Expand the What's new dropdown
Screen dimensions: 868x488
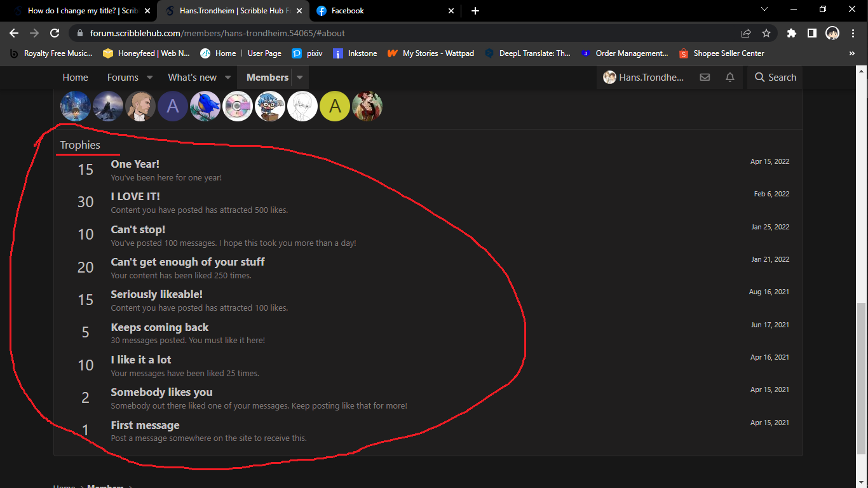(x=227, y=77)
